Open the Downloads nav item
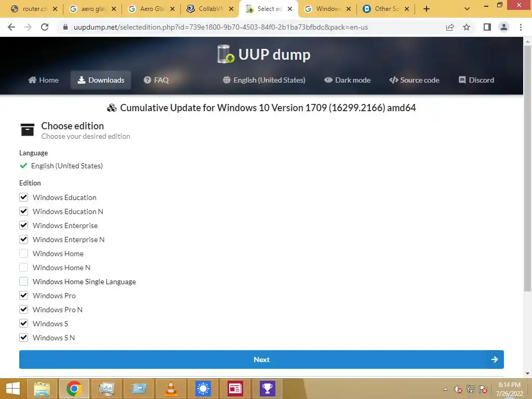Image resolution: width=532 pixels, height=399 pixels. coord(101,80)
